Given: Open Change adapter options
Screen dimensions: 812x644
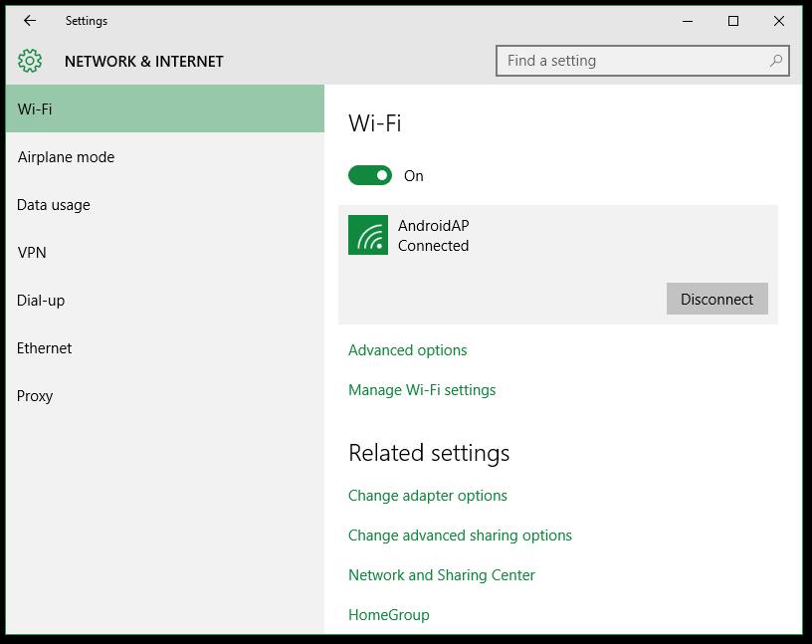Looking at the screenshot, I should [428, 496].
